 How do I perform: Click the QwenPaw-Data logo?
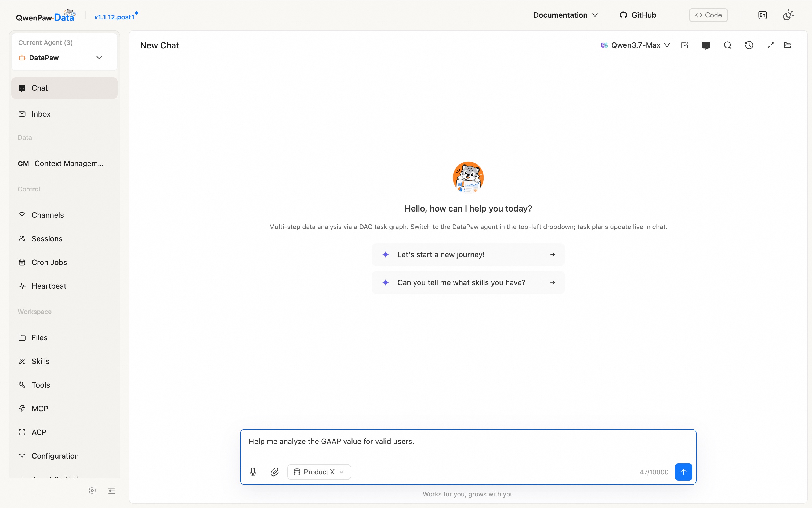point(46,16)
